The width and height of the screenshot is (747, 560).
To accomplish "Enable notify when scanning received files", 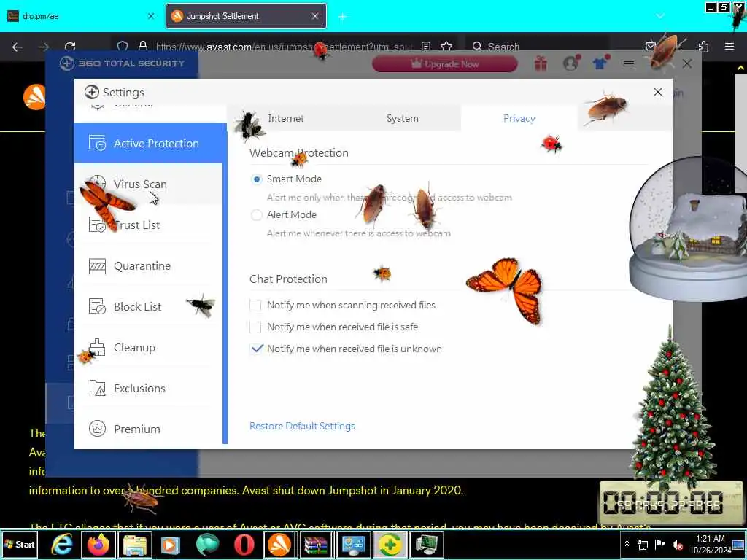I will click(x=255, y=306).
